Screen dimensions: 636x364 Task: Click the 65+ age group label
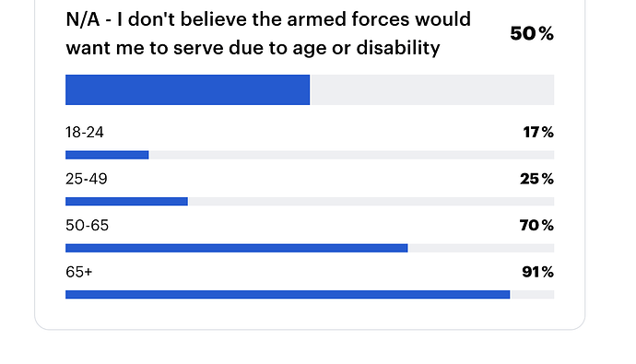[x=79, y=272]
